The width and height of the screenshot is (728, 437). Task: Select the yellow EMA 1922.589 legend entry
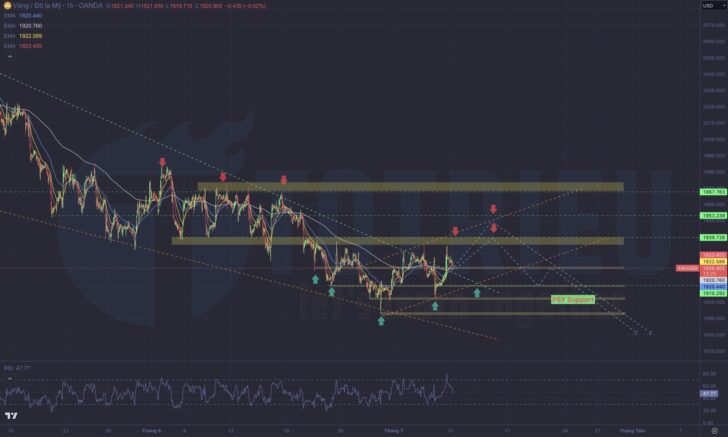pos(30,36)
